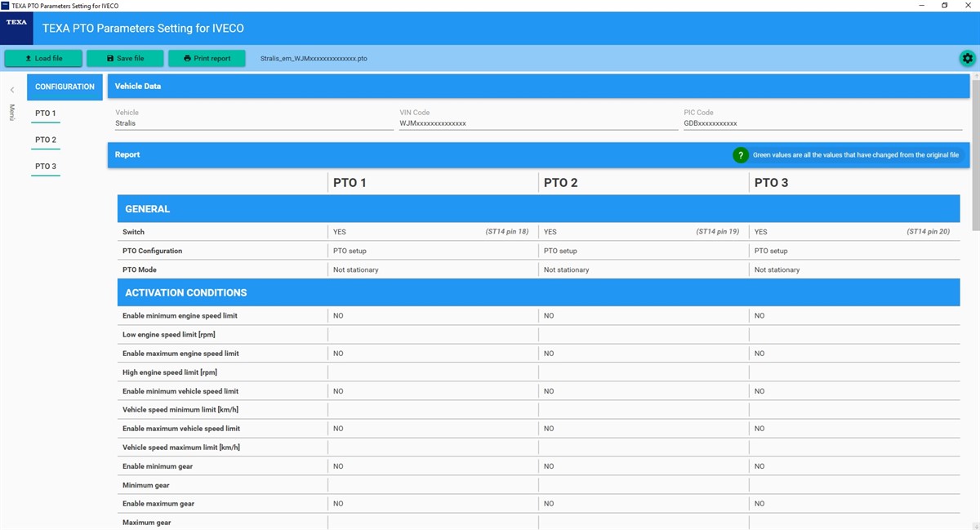Click PTO 1 NO for Enable minimum gear
980x530 pixels.
point(338,466)
